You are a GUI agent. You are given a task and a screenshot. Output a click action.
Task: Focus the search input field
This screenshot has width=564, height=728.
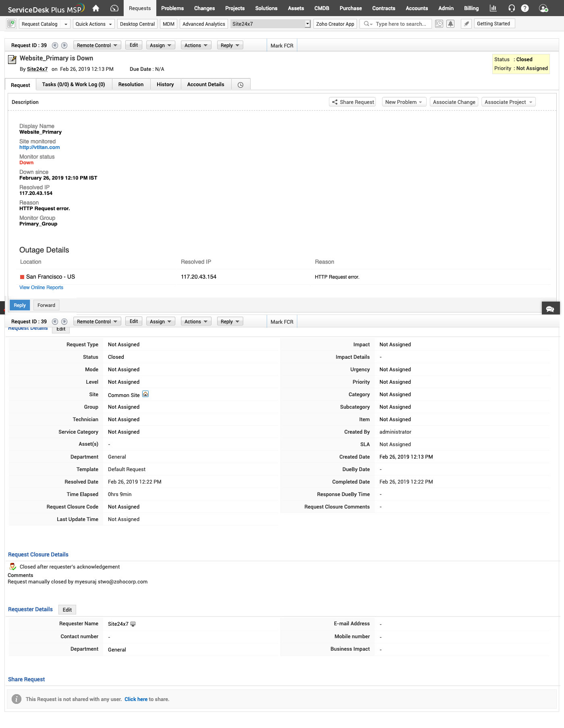[x=401, y=24]
